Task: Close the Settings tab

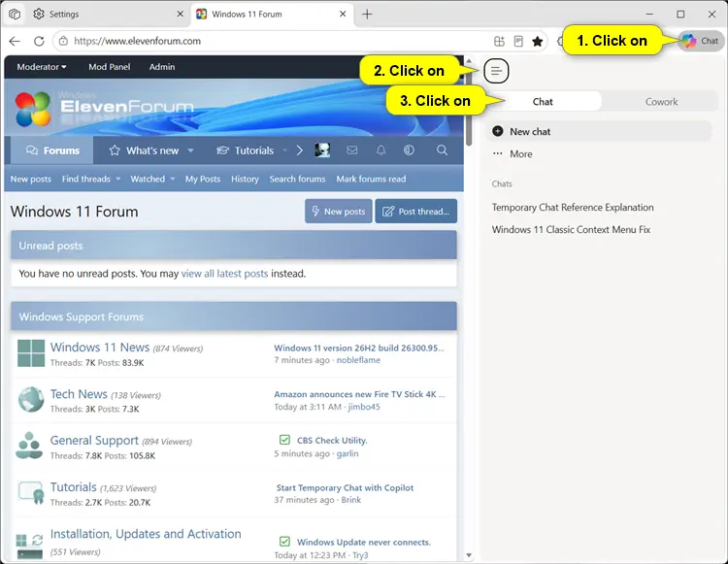Action: pyautogui.click(x=181, y=15)
